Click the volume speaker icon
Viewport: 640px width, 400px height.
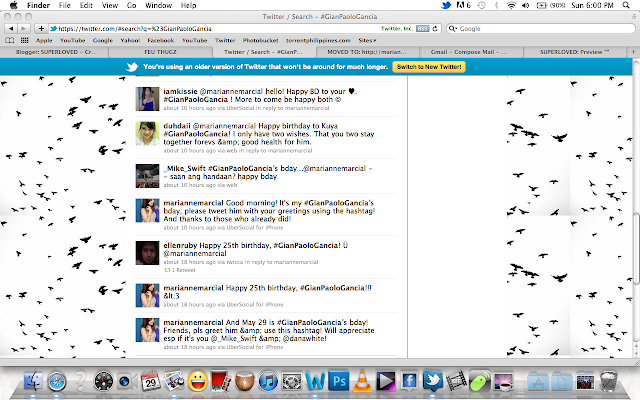tap(526, 5)
